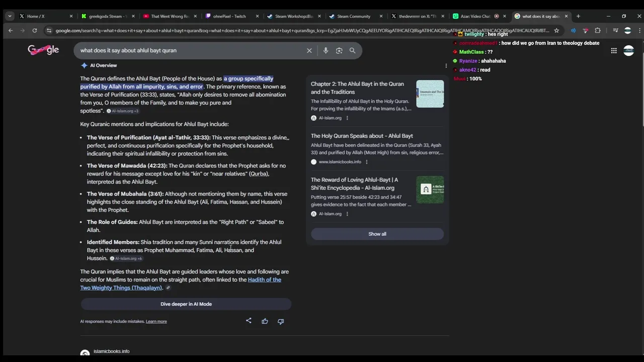Give the AI Overview a thumbs down
644x362 pixels.
(x=281, y=321)
